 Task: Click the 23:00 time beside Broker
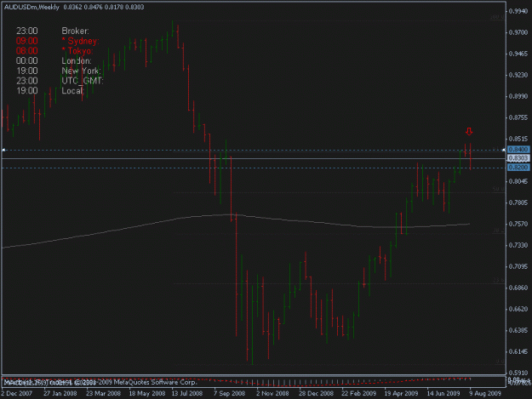[26, 31]
